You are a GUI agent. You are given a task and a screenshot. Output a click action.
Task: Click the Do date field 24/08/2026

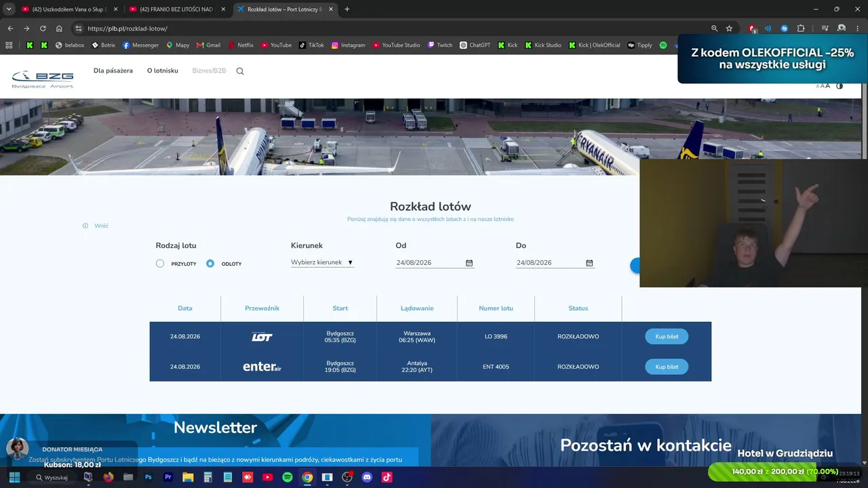[555, 263]
